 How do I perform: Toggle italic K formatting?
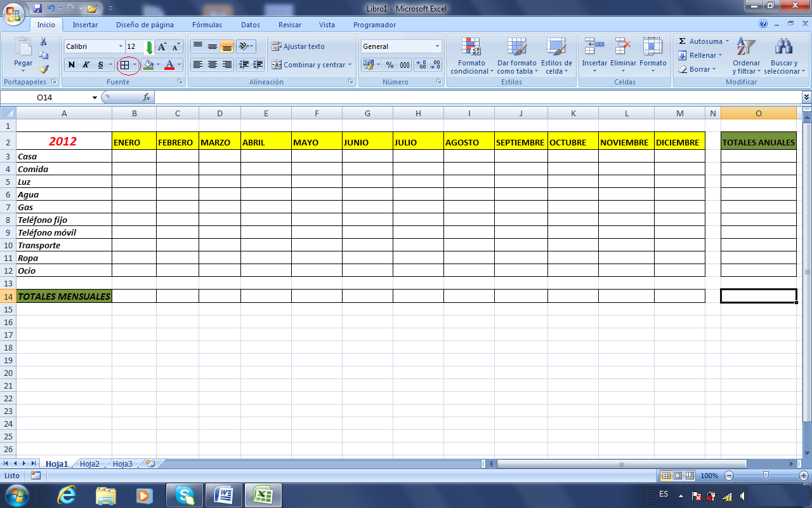(86, 65)
